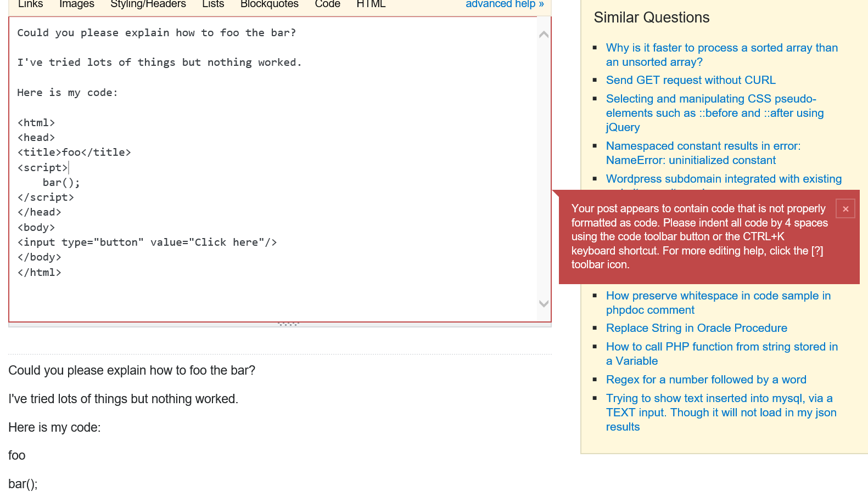Click the editor's vertical scrollbar track

coord(544,169)
